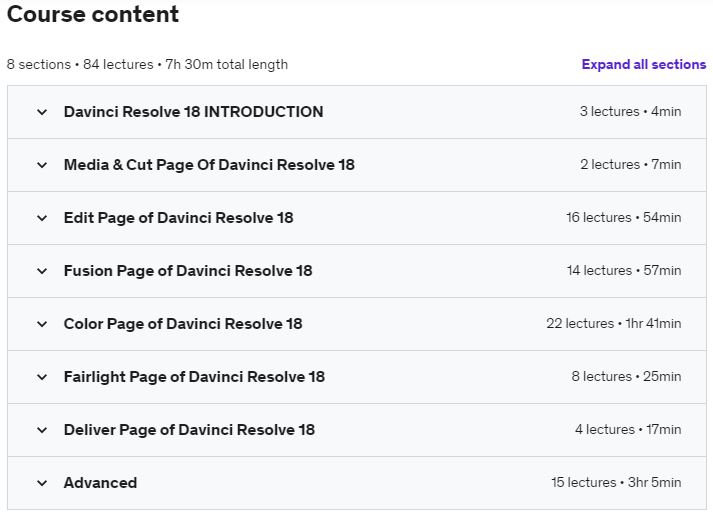
Task: Expand chevron beside Fairlight Page section
Action: [x=42, y=377]
